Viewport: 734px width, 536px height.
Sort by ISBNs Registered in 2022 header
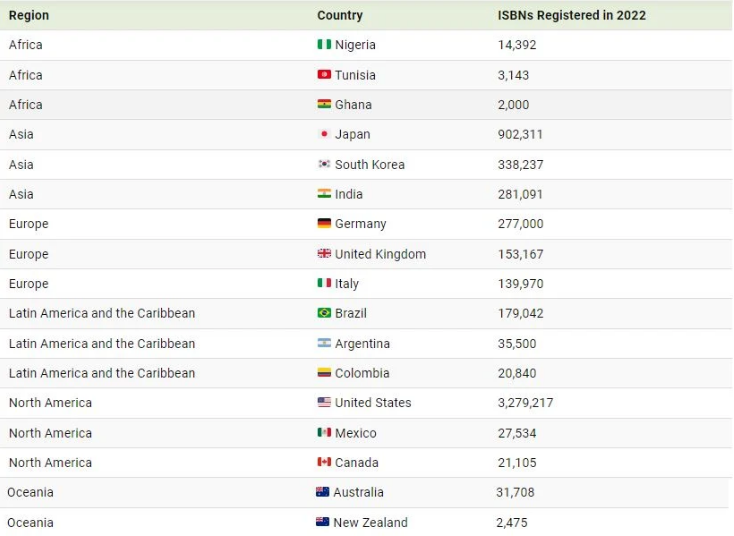[x=572, y=15]
